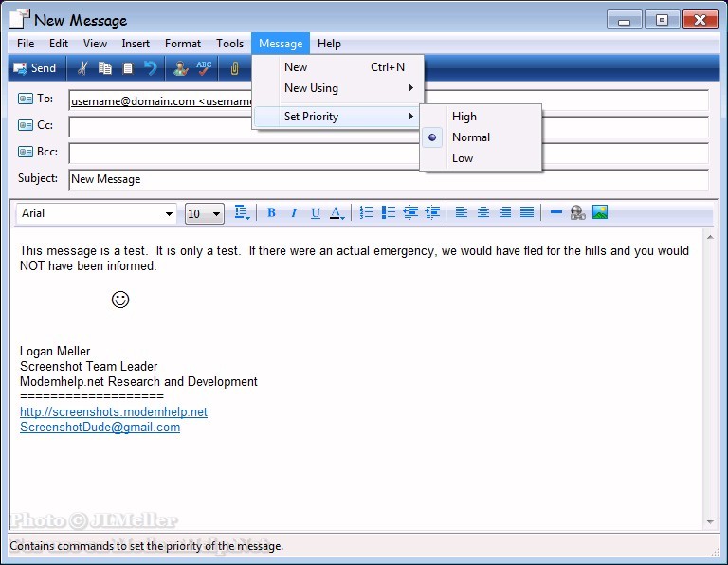This screenshot has width=728, height=565.
Task: Click the Cut scissors icon
Action: pyautogui.click(x=82, y=68)
